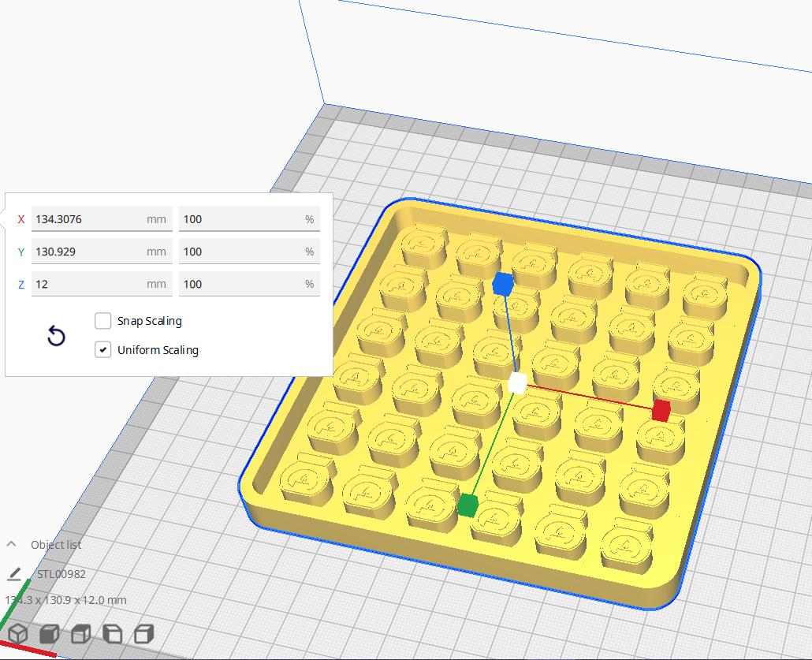Toggle Uniform Scaling off then reconsider
Image resolution: width=812 pixels, height=660 pixels.
pos(102,349)
